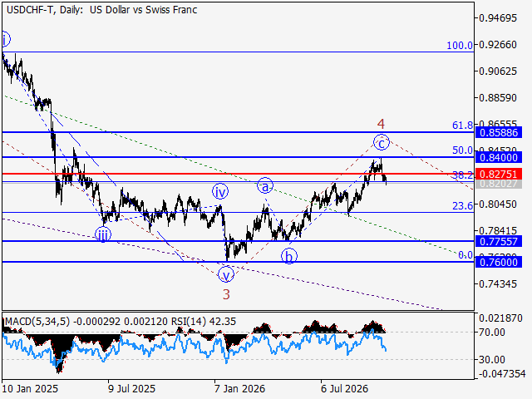Click the 0.76000 price label
Viewport: 532px width, 399px height.
tap(499, 262)
